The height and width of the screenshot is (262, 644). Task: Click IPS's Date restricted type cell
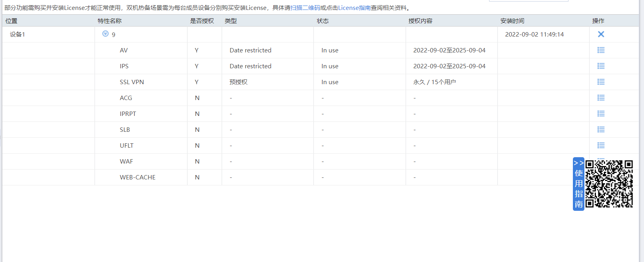[x=250, y=66]
